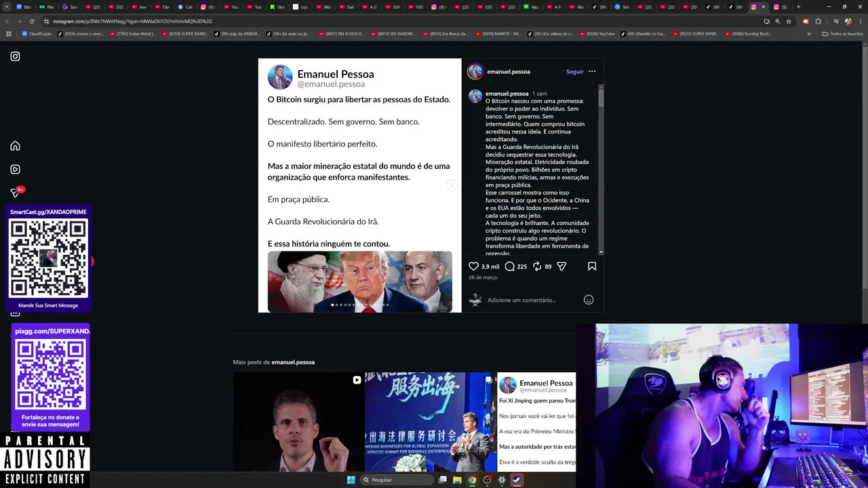
Task: Open the emoji picker in comment box
Action: click(589, 300)
